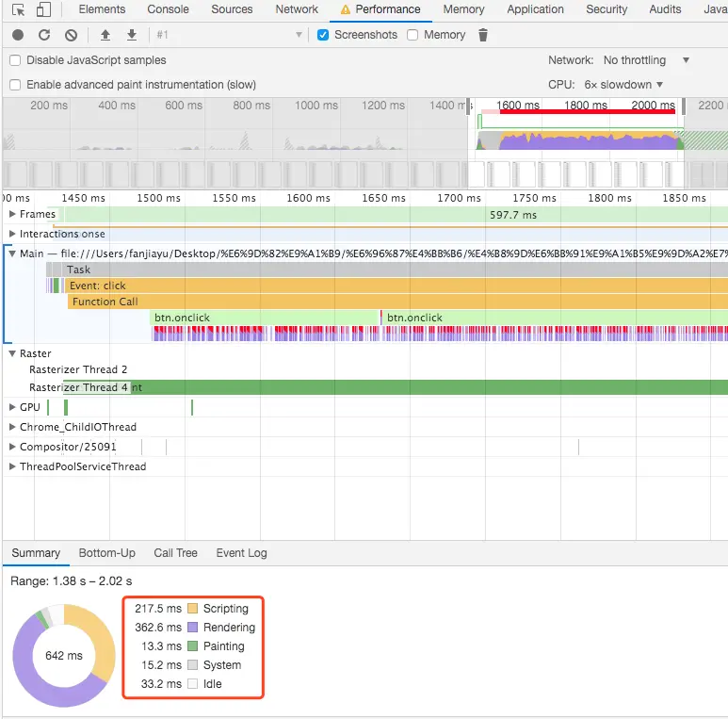Enable the Memory checkbox in the toolbar

[413, 35]
